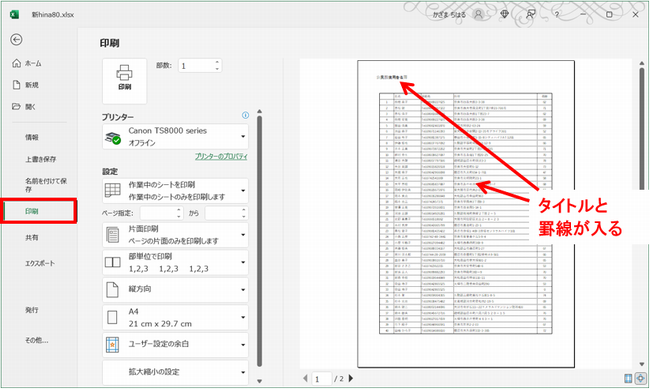Click the page icon beside 片面印刷
This screenshot has width=650, height=389.
pyautogui.click(x=112, y=235)
